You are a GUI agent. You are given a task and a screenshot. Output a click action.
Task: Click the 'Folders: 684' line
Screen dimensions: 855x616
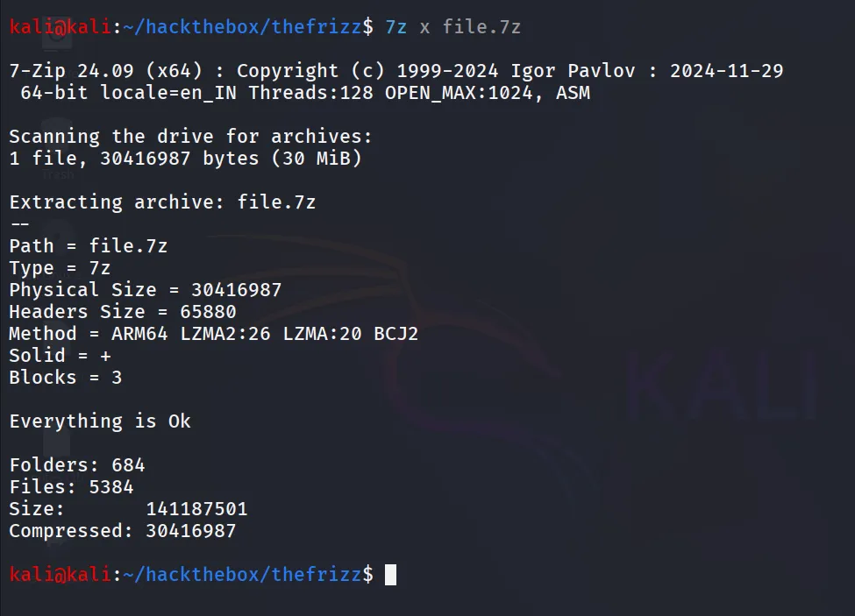77,465
